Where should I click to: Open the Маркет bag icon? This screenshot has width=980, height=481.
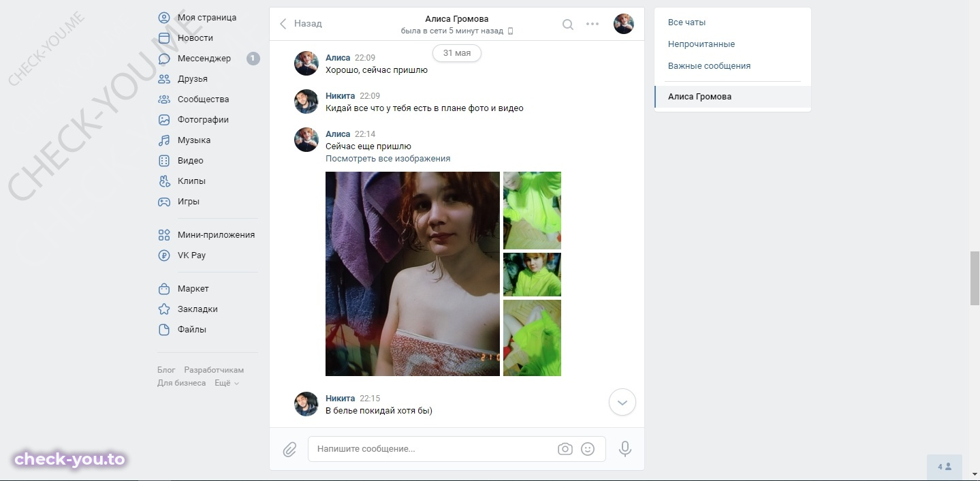point(164,289)
